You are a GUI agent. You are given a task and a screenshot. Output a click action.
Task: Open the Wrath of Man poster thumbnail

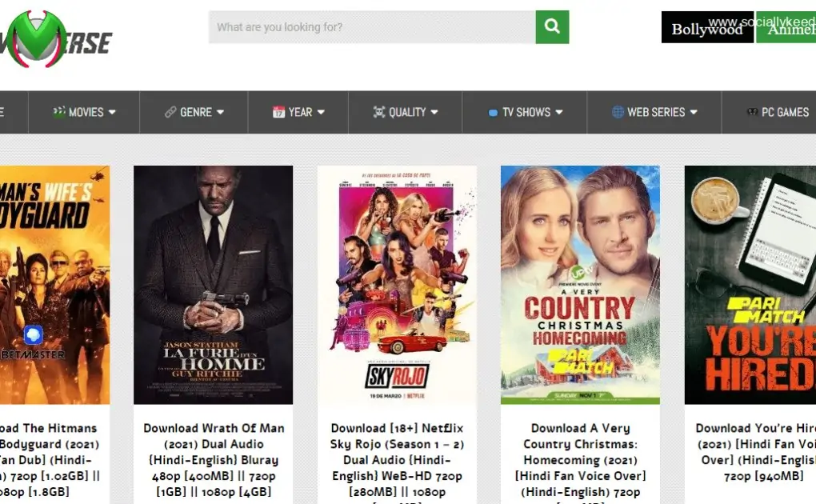tap(214, 285)
